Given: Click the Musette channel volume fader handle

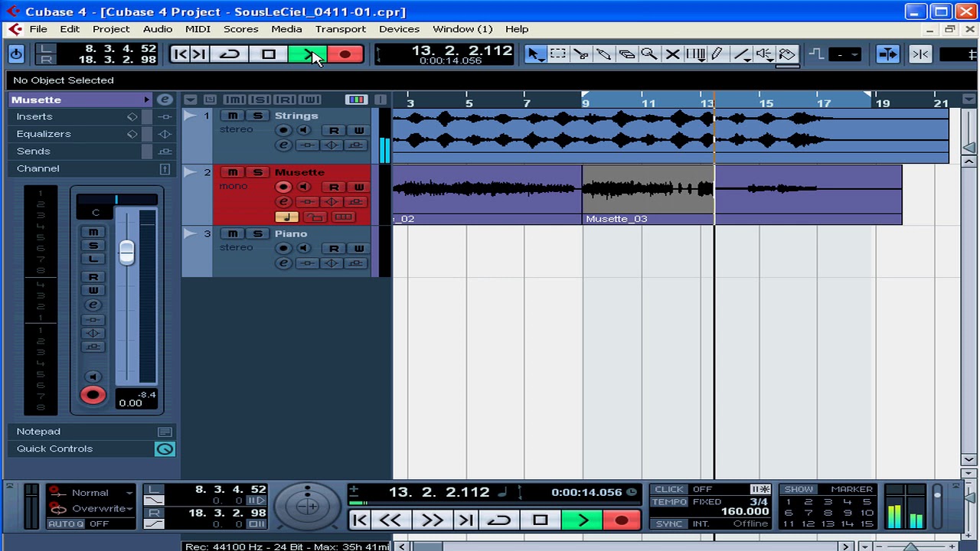Looking at the screenshot, I should pos(126,252).
